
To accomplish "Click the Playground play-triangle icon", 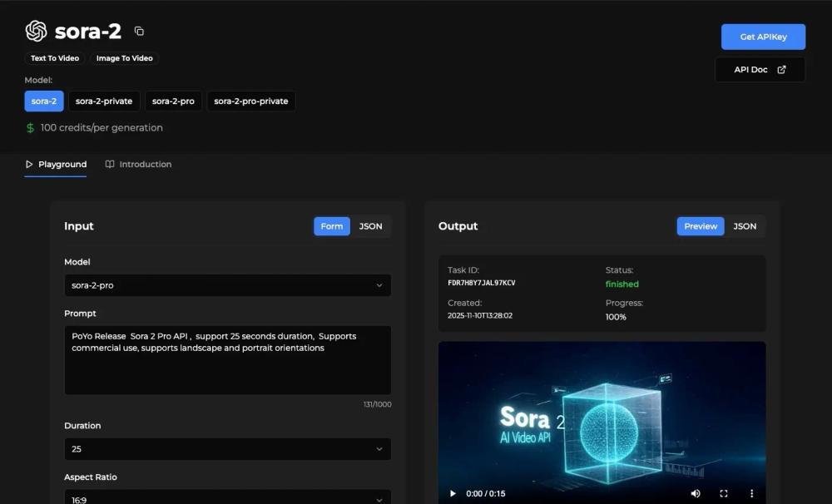I will click(29, 165).
